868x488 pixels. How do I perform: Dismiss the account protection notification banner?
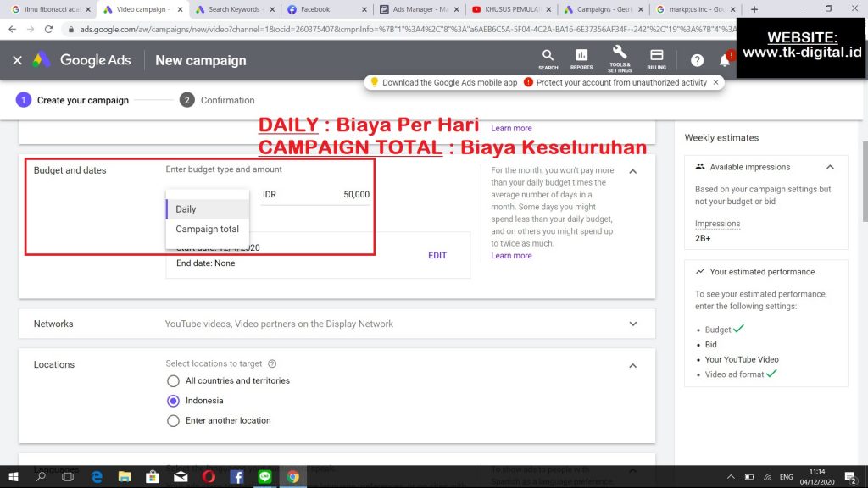tap(715, 82)
